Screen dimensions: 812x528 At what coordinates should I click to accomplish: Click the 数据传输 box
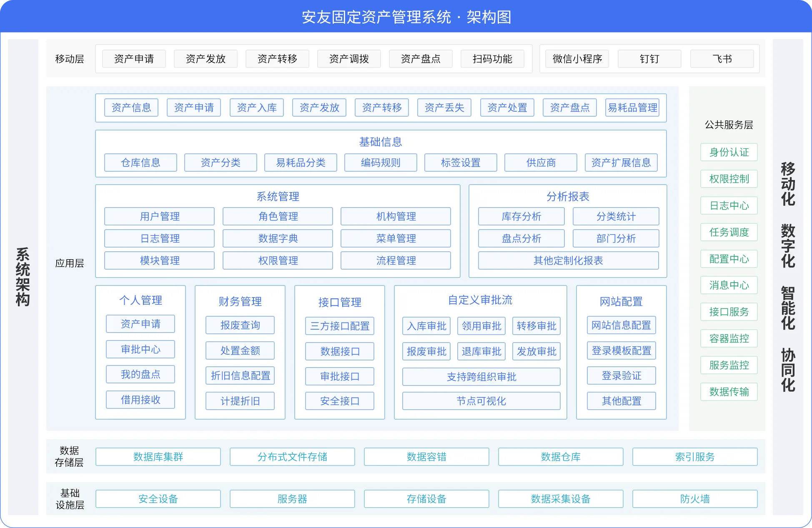click(x=729, y=392)
